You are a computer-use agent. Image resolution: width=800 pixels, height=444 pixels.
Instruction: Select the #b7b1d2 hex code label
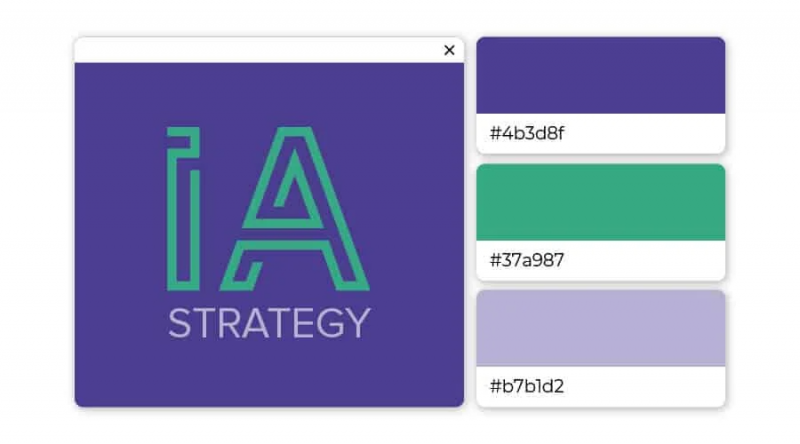527,386
